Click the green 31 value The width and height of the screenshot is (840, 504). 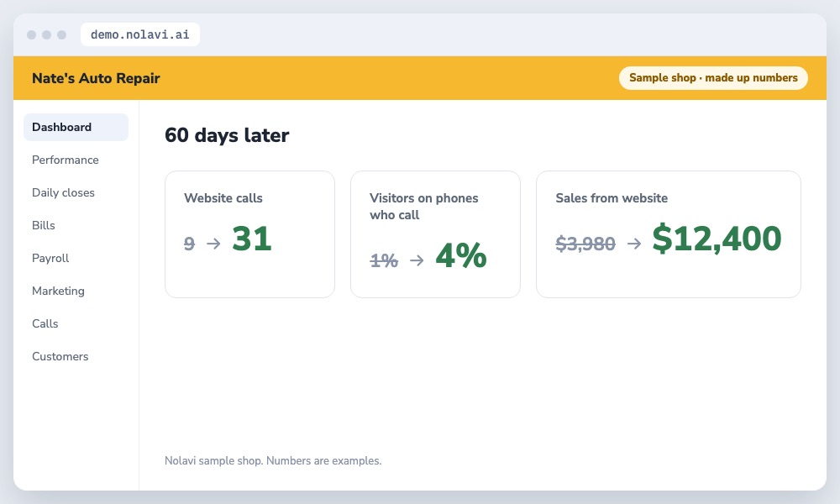[252, 239]
